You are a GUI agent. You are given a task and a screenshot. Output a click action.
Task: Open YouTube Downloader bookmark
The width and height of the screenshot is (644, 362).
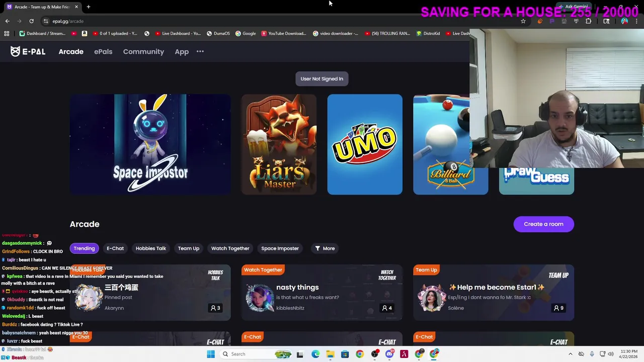[x=284, y=34]
